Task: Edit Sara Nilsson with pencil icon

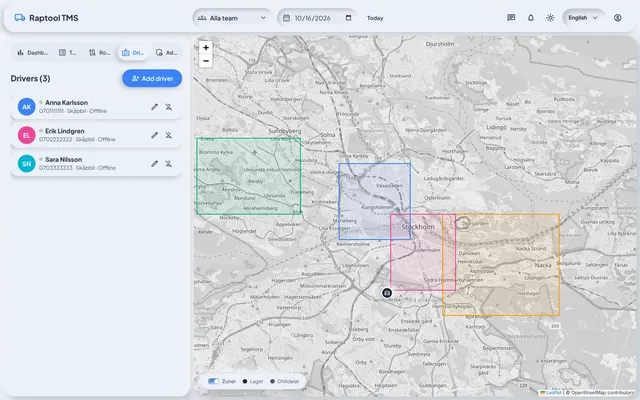Action: [x=154, y=164]
